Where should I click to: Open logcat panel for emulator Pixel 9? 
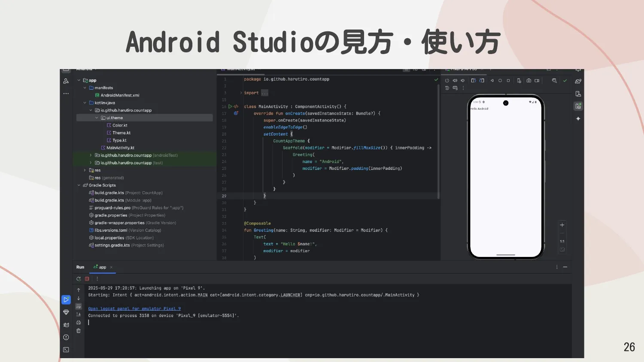(134, 308)
